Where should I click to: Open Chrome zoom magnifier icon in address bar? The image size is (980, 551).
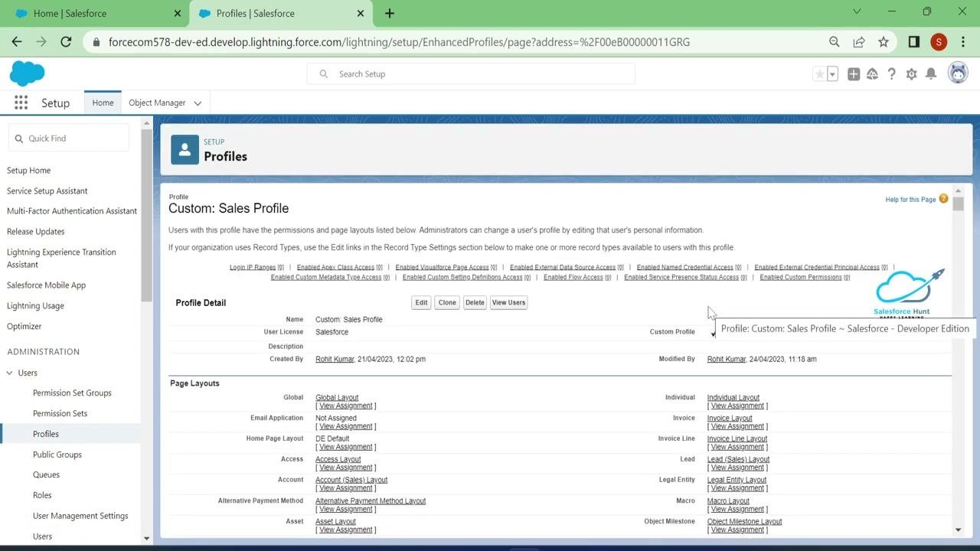835,42
